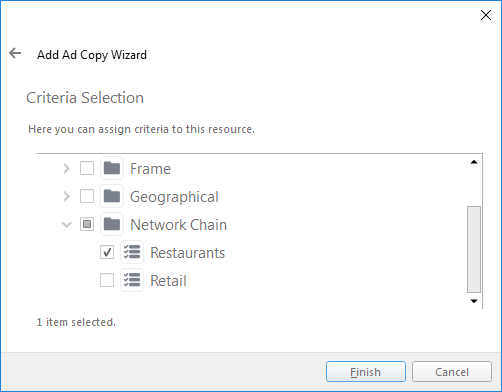502x392 pixels.
Task: Collapse the Network Chain tree node
Action: pos(67,225)
